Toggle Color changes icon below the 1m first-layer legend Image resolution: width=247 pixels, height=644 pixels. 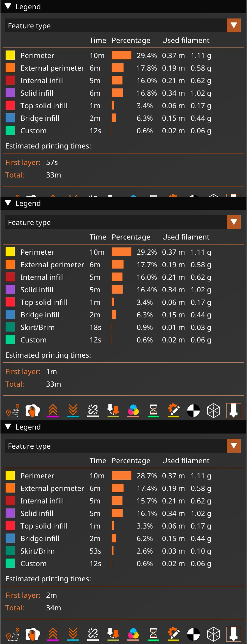coord(133,411)
